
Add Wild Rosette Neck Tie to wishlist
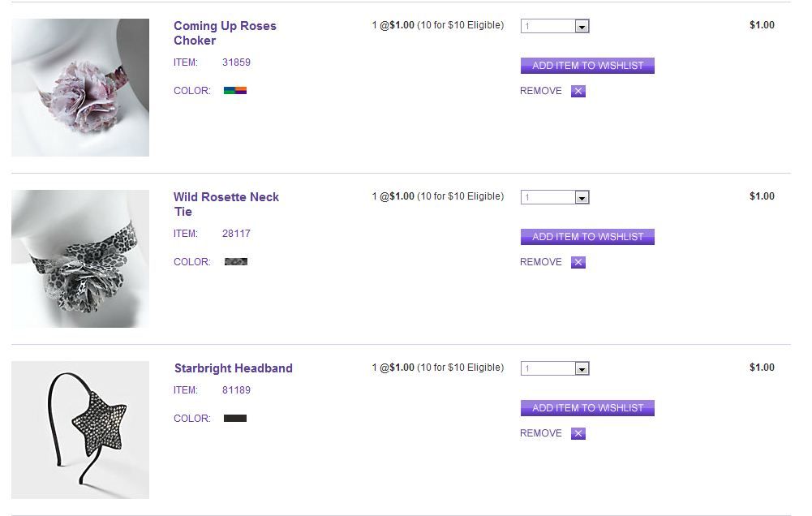(x=587, y=237)
